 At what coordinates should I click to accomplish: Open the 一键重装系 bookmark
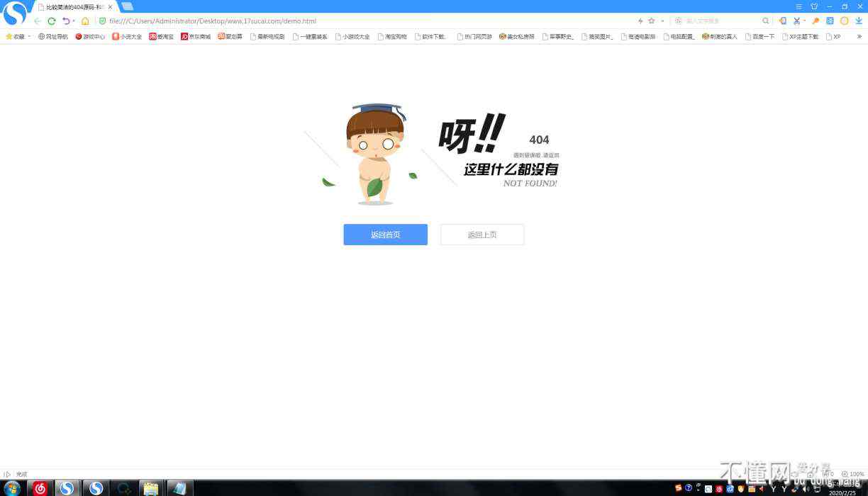click(310, 37)
